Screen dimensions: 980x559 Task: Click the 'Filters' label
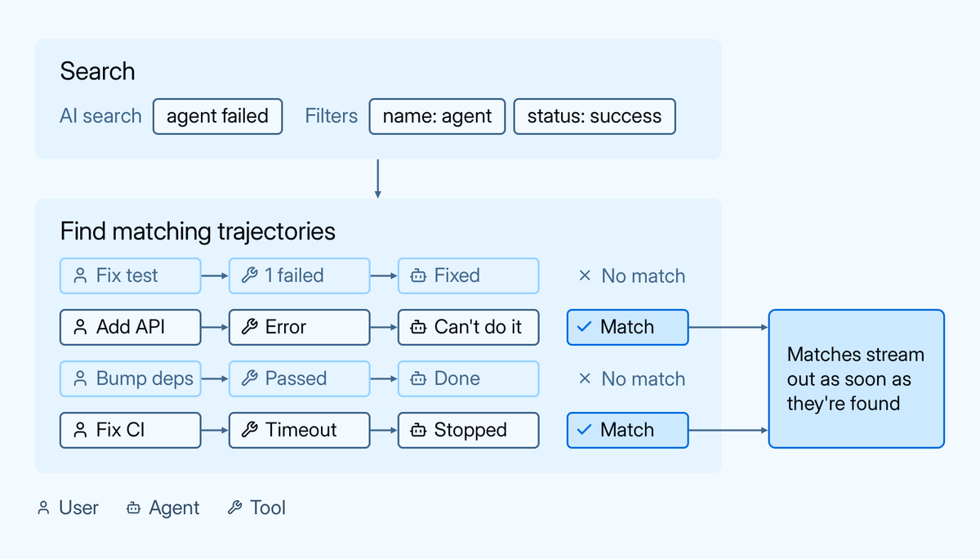332,116
